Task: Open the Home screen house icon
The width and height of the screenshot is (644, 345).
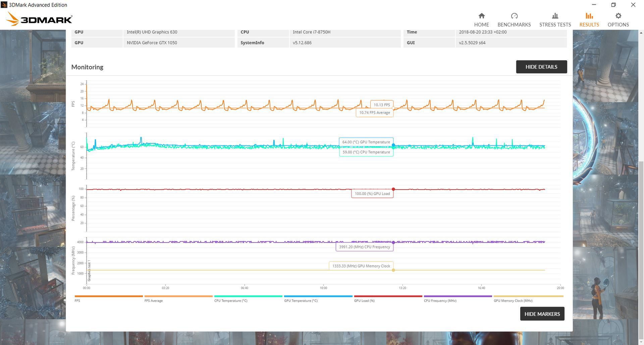Action: 481,16
